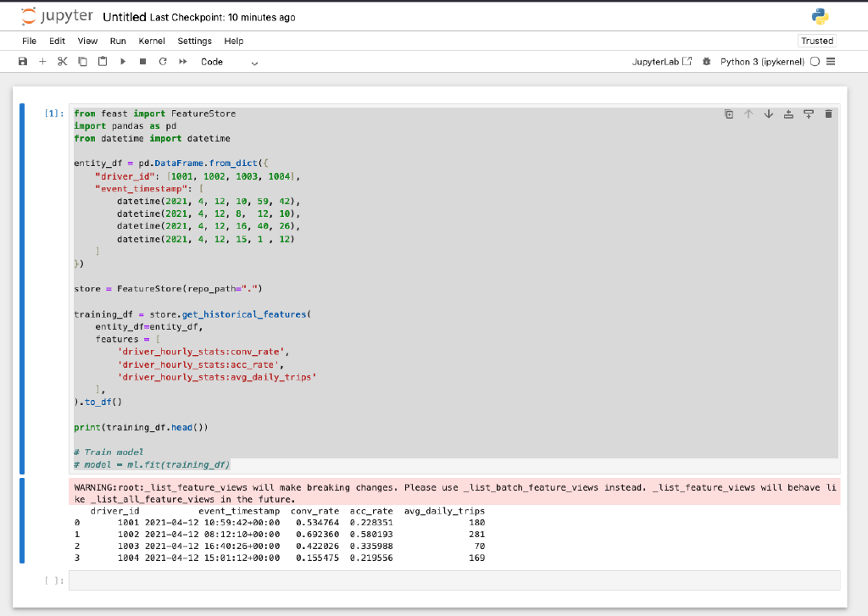Paste cell from clipboard in the toolbar
Image resolution: width=868 pixels, height=616 pixels.
[103, 62]
